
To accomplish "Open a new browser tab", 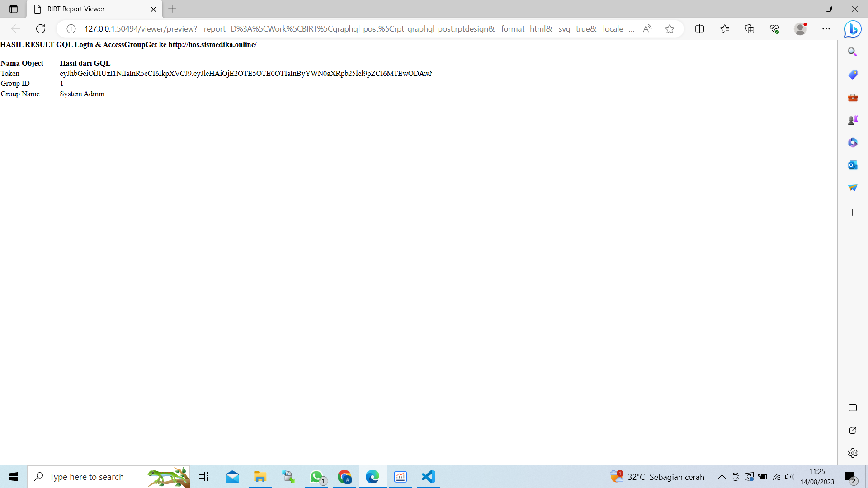I will [172, 9].
